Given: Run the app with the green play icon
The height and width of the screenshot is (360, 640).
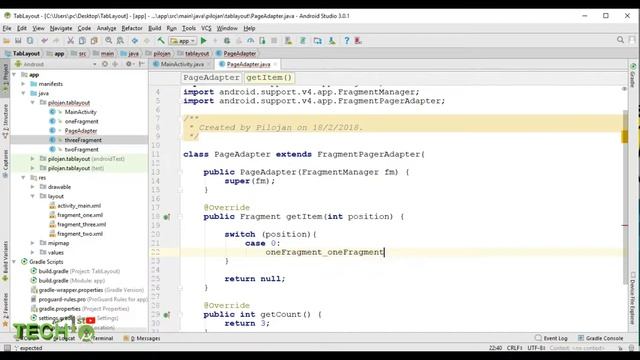Looking at the screenshot, I should 204,41.
